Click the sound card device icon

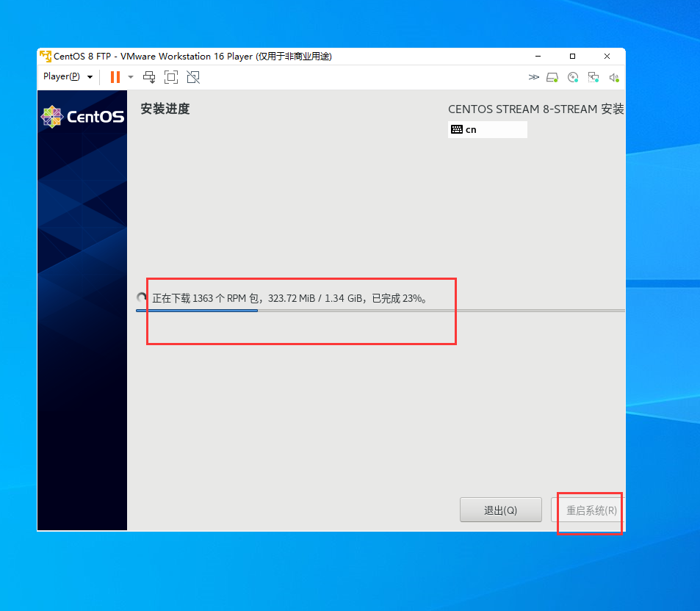click(x=614, y=78)
